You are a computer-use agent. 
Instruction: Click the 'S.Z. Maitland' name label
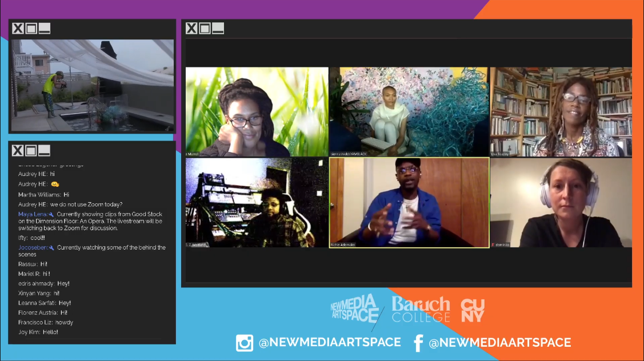tap(196, 245)
